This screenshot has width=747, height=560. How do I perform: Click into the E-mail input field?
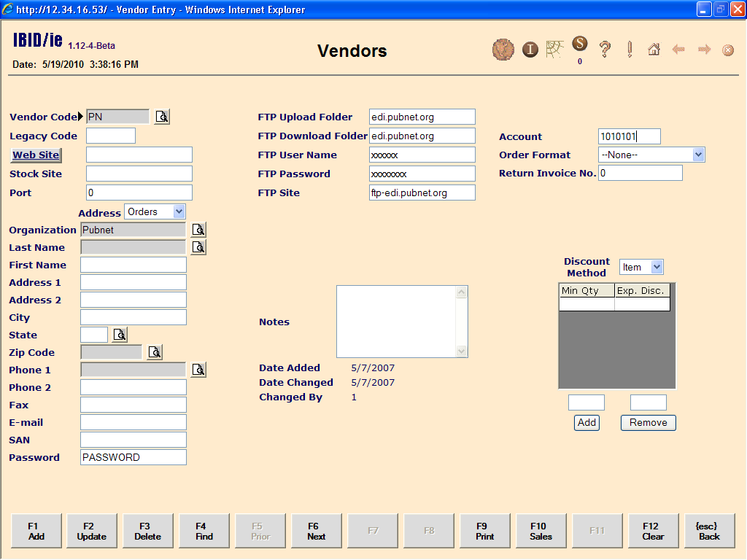pyautogui.click(x=133, y=422)
